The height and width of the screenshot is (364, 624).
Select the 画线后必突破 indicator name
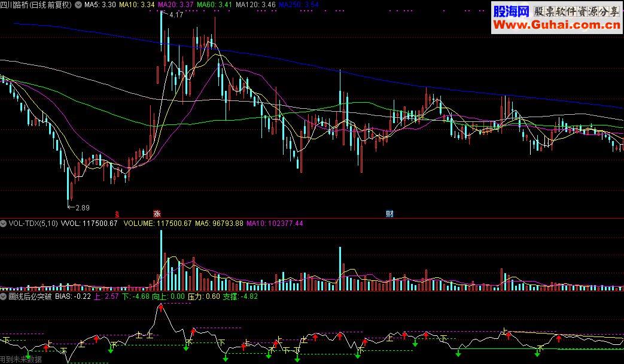(31, 296)
